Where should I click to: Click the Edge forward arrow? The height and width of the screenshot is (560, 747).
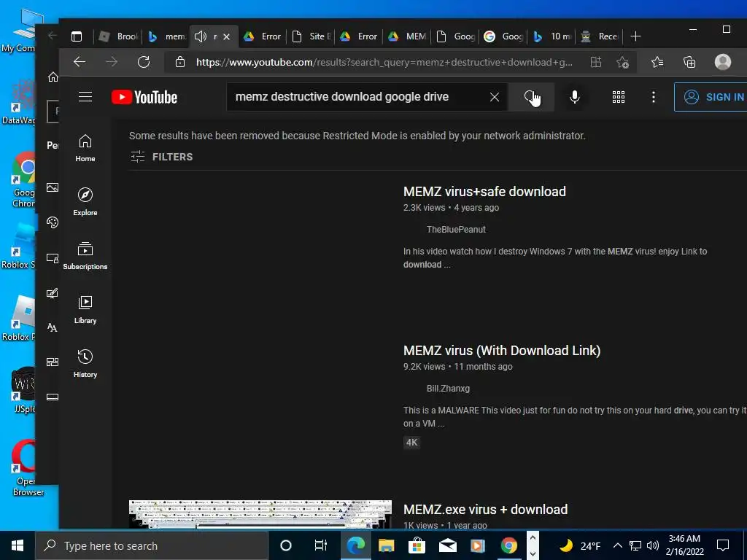coord(112,62)
